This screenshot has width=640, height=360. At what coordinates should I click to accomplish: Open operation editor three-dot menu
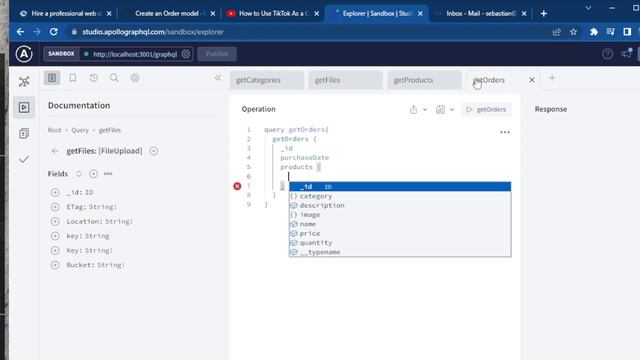pos(505,132)
